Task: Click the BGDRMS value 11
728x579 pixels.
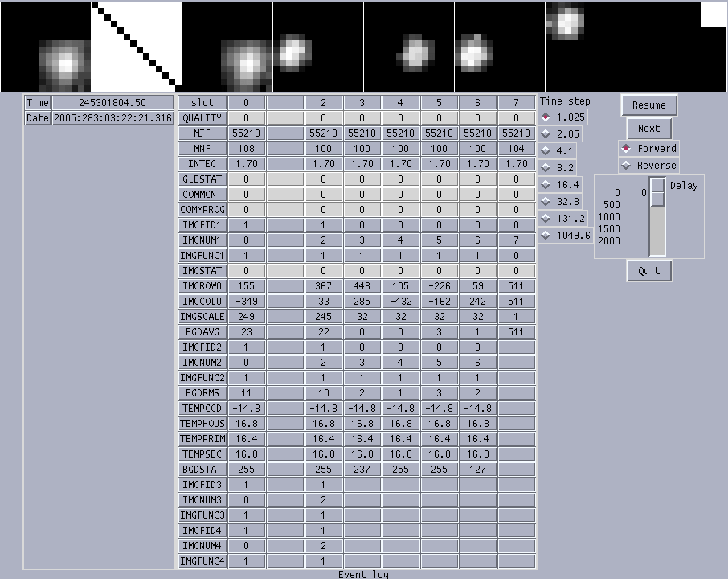Action: (246, 393)
